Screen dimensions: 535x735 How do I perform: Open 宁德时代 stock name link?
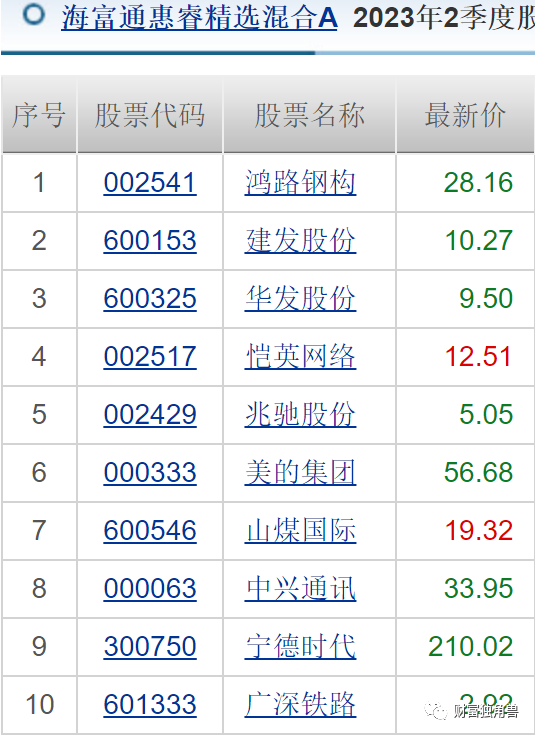coord(300,646)
